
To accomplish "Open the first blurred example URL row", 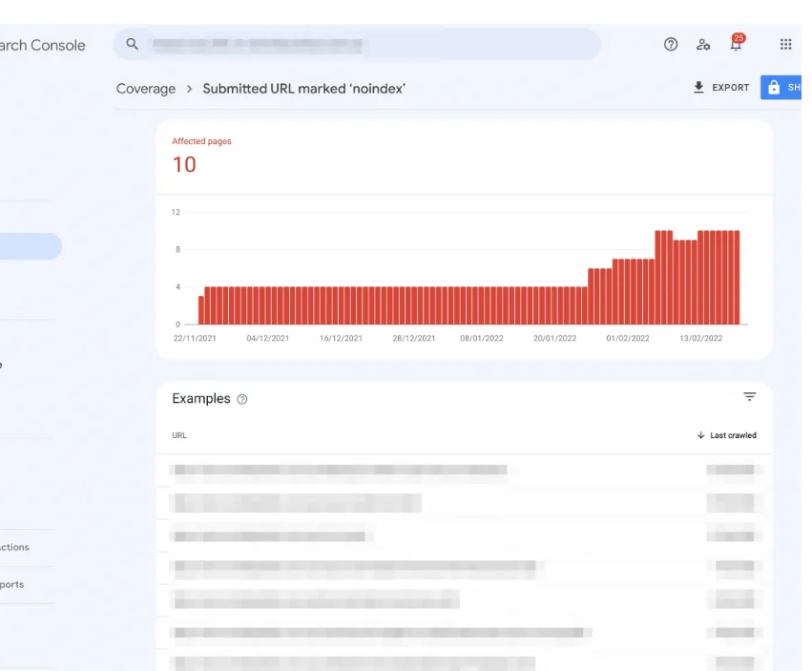I will (x=466, y=470).
